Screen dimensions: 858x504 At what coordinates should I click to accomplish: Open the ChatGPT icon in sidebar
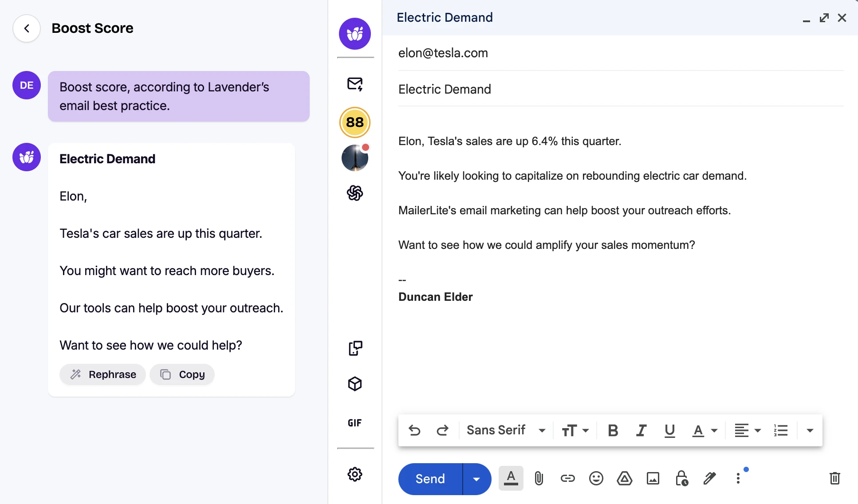click(354, 193)
